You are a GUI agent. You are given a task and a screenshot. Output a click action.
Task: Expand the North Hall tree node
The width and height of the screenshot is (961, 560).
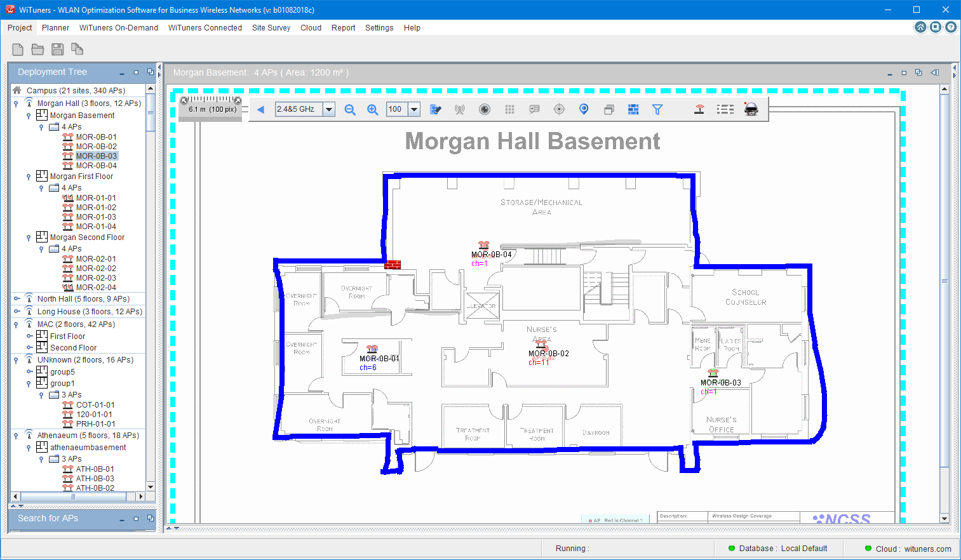click(16, 298)
